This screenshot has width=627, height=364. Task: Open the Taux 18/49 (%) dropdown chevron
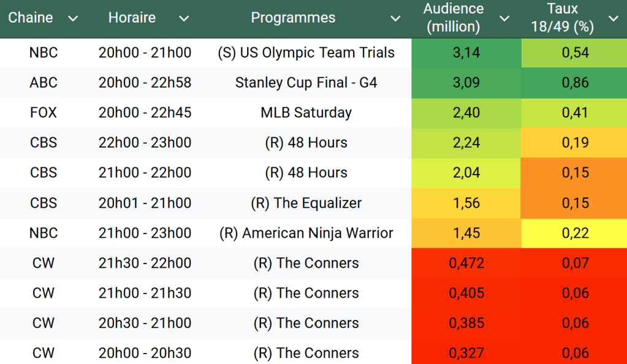tap(614, 18)
